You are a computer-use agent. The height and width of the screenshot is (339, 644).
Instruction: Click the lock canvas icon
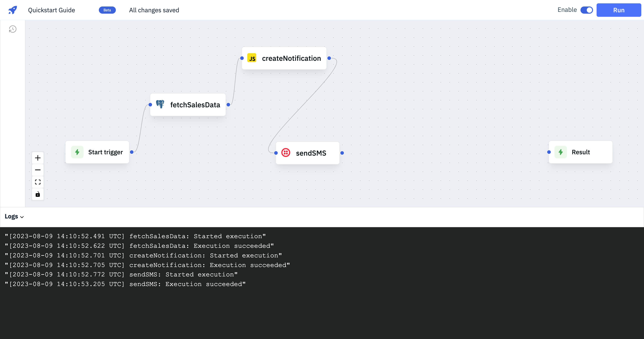[38, 194]
